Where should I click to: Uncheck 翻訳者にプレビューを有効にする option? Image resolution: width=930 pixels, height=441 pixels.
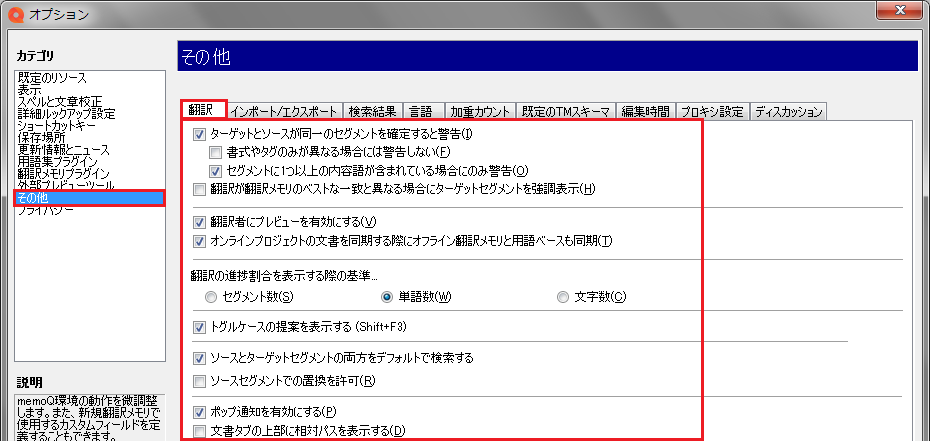(200, 222)
